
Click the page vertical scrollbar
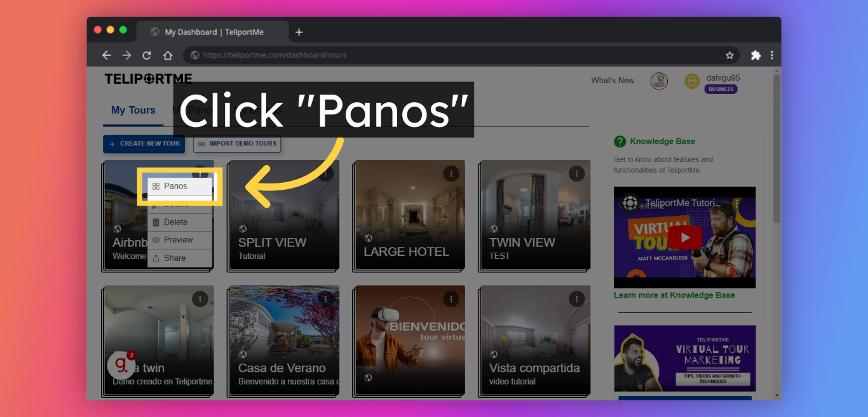(x=776, y=149)
